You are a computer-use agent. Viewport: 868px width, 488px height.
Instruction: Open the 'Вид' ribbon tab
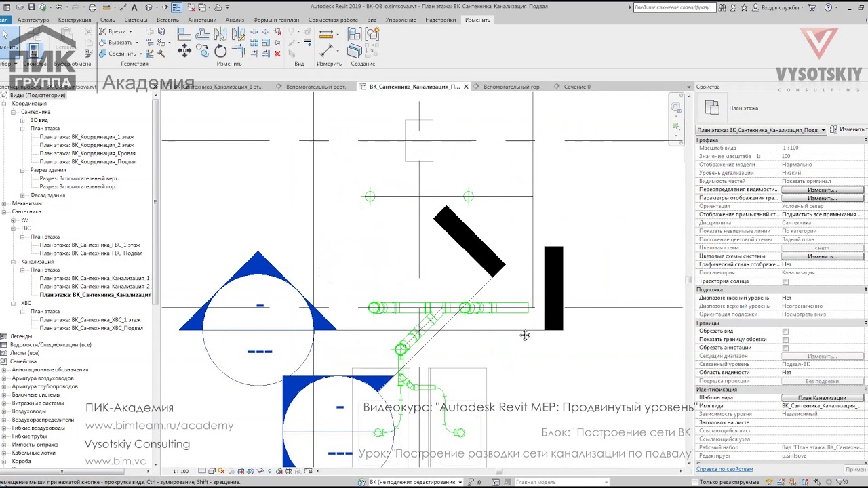[372, 20]
